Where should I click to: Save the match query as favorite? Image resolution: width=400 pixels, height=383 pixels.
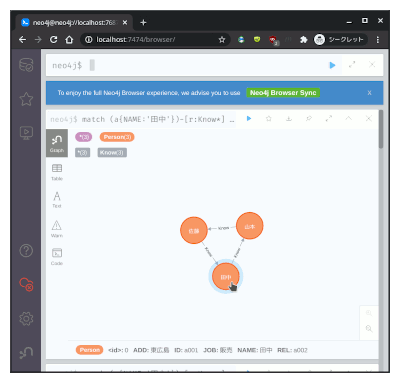269,118
